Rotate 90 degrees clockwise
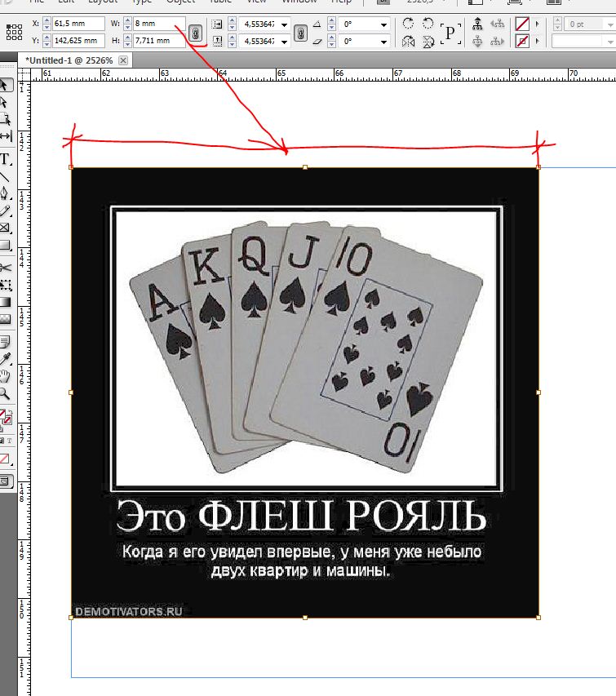The width and height of the screenshot is (616, 696). 408,24
